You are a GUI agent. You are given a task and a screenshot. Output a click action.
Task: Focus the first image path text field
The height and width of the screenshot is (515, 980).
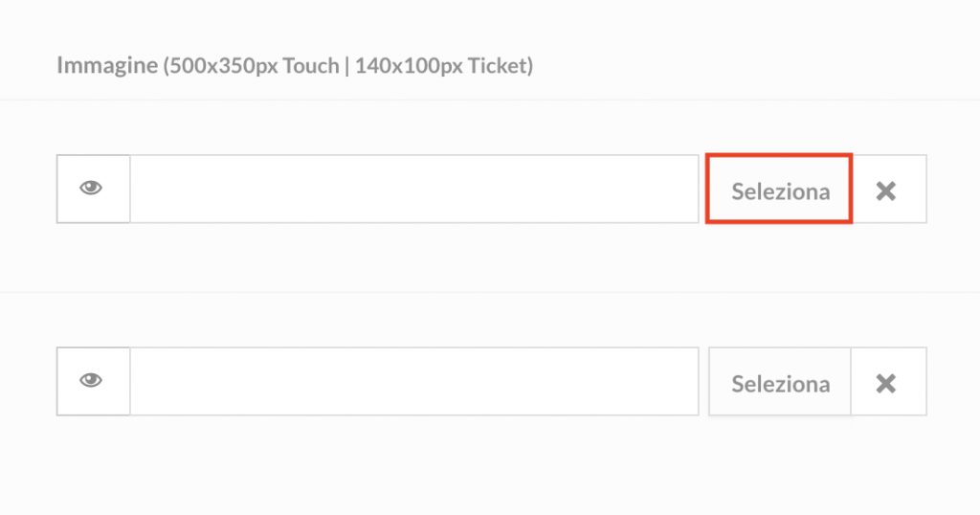point(413,189)
